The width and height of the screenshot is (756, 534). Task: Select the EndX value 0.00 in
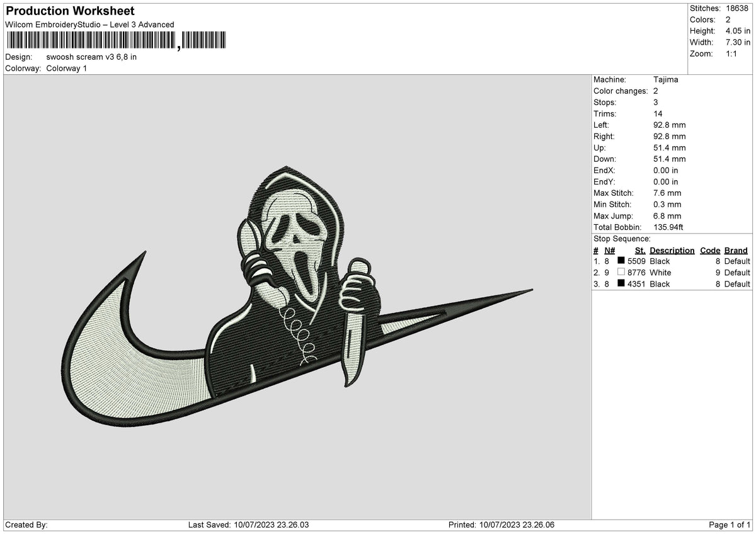click(666, 171)
